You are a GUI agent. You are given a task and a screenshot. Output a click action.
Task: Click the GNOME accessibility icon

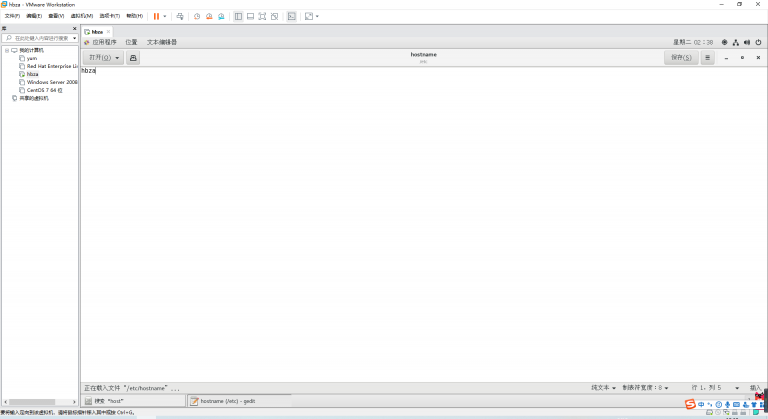click(x=724, y=42)
